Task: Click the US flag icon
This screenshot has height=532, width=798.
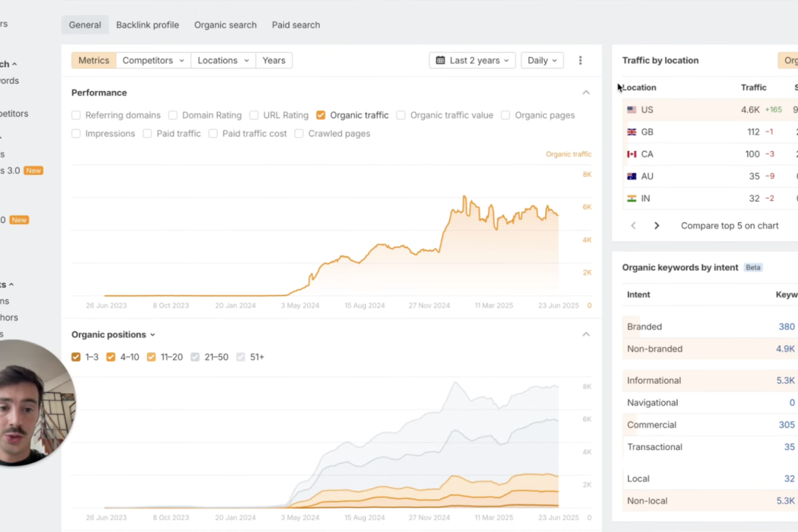Action: pyautogui.click(x=632, y=110)
